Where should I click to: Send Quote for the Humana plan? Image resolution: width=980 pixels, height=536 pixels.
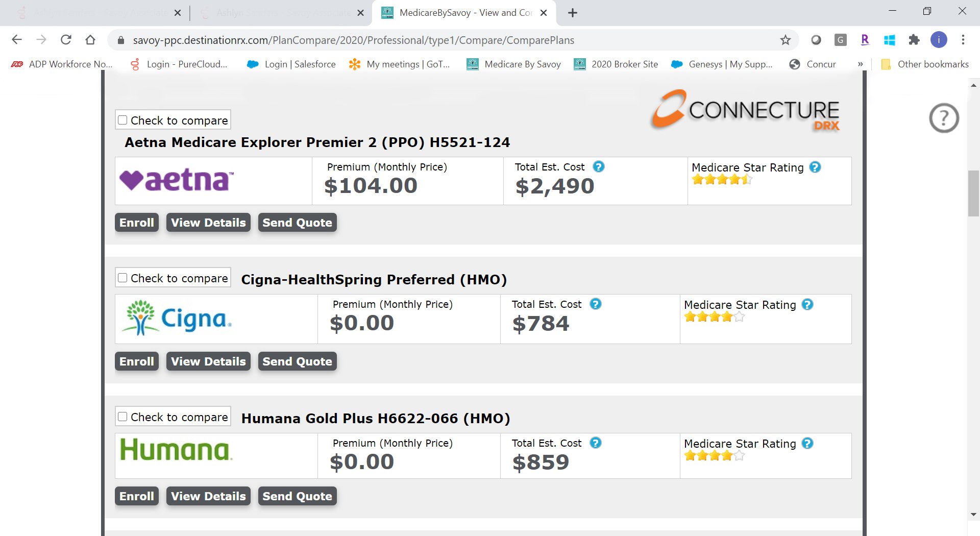(x=297, y=496)
